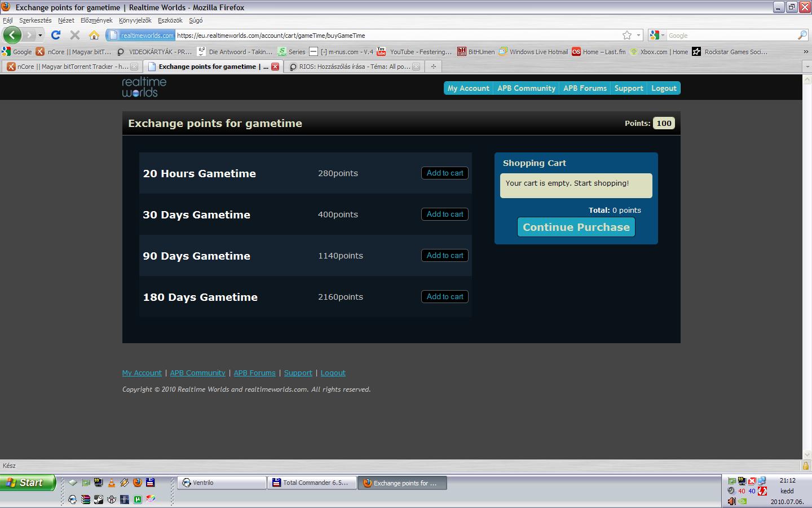Image resolution: width=812 pixels, height=508 pixels.
Task: Open the URL bar history dropdown
Action: 638,35
